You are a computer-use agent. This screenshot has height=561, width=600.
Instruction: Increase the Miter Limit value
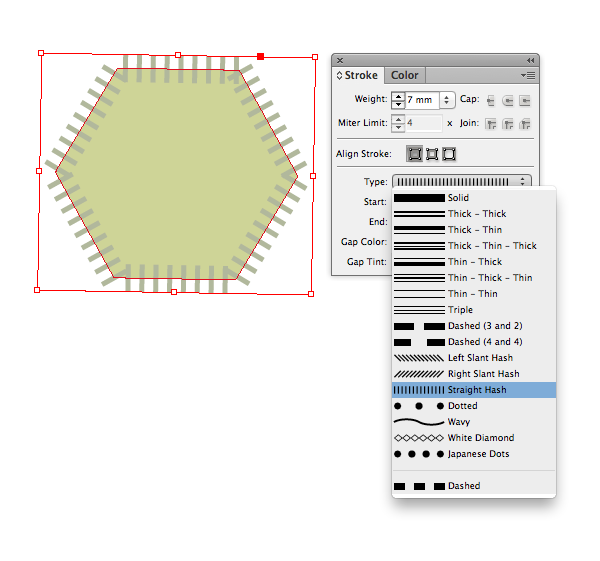[x=398, y=120]
